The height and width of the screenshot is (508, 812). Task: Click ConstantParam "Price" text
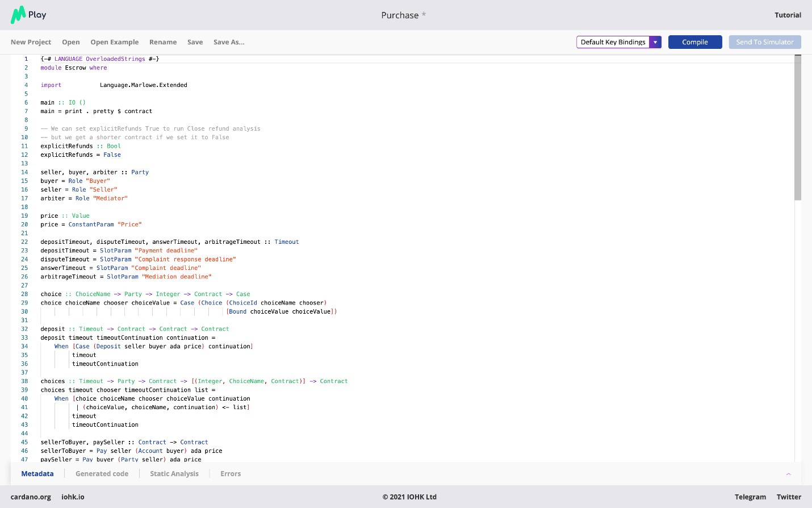[105, 224]
